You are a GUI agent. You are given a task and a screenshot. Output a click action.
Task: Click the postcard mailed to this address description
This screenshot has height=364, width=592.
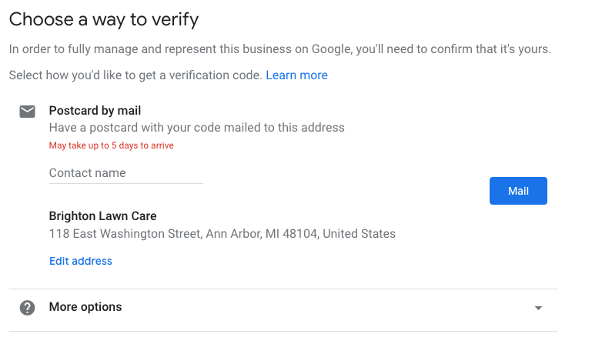click(x=196, y=128)
